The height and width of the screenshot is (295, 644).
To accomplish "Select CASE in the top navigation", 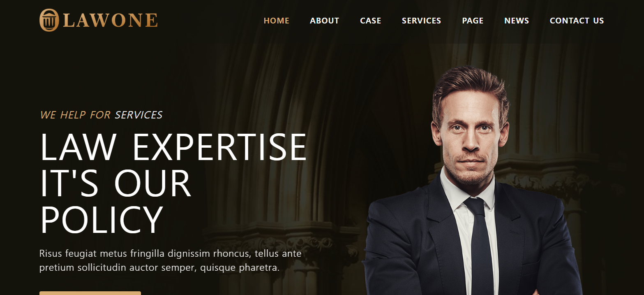I will tap(370, 21).
